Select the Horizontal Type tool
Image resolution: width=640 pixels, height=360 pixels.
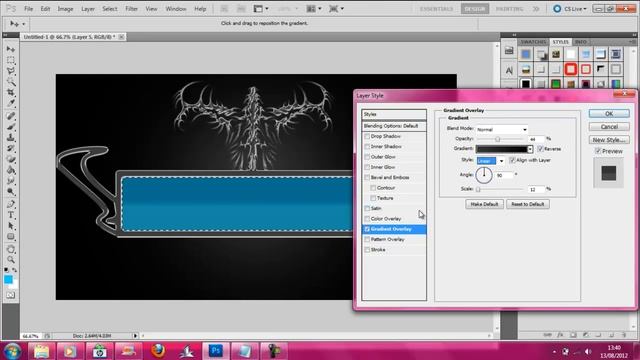[11, 215]
